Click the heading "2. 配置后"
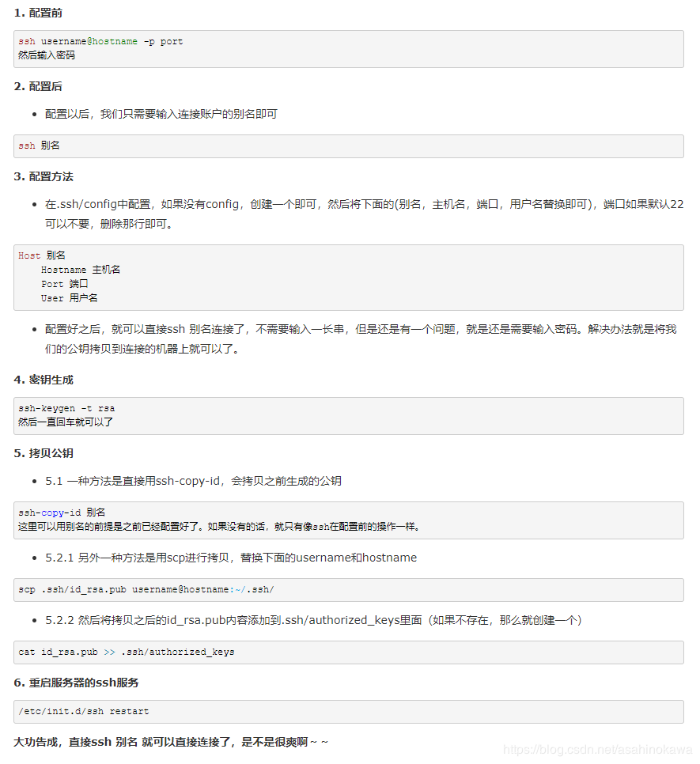This screenshot has height=764, width=700. coord(38,87)
